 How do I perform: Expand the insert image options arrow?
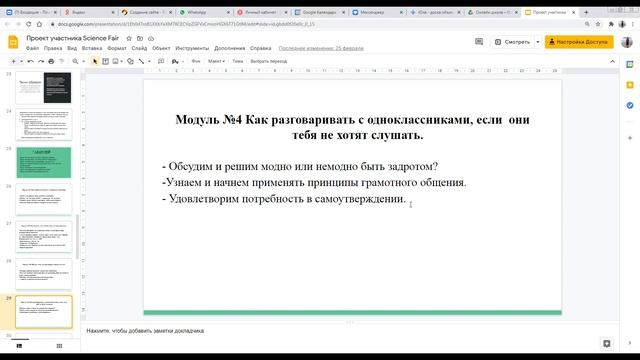(x=122, y=61)
